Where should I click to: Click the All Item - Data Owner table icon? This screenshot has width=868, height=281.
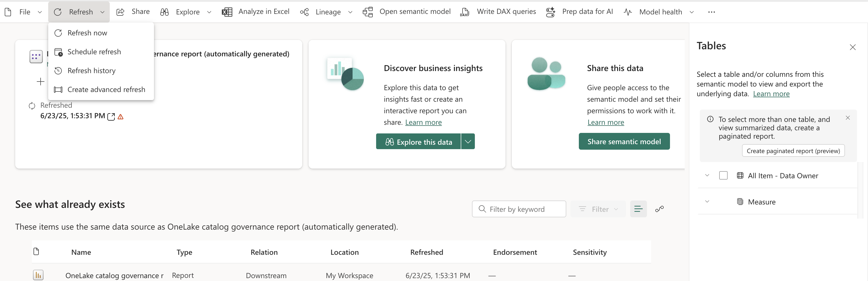point(740,175)
